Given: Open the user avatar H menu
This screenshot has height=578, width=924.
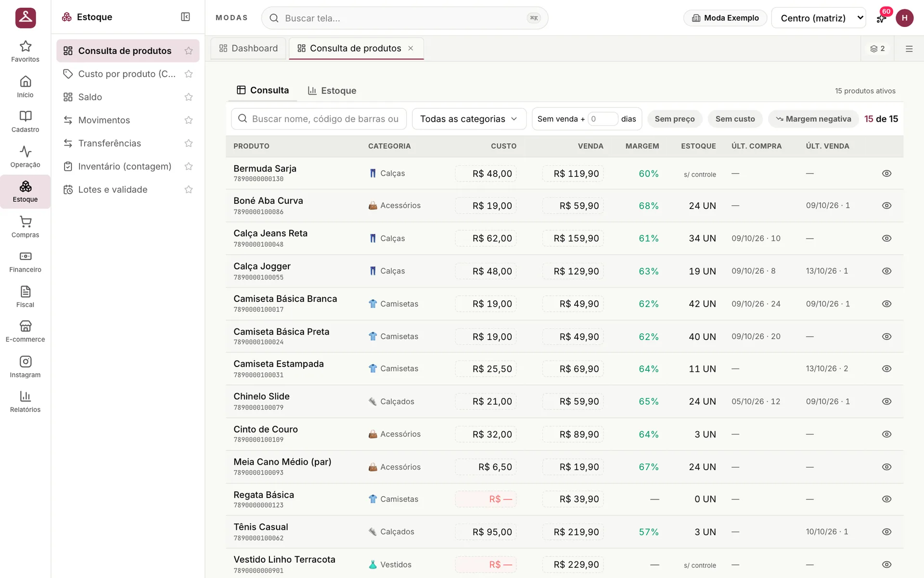Looking at the screenshot, I should pyautogui.click(x=904, y=18).
